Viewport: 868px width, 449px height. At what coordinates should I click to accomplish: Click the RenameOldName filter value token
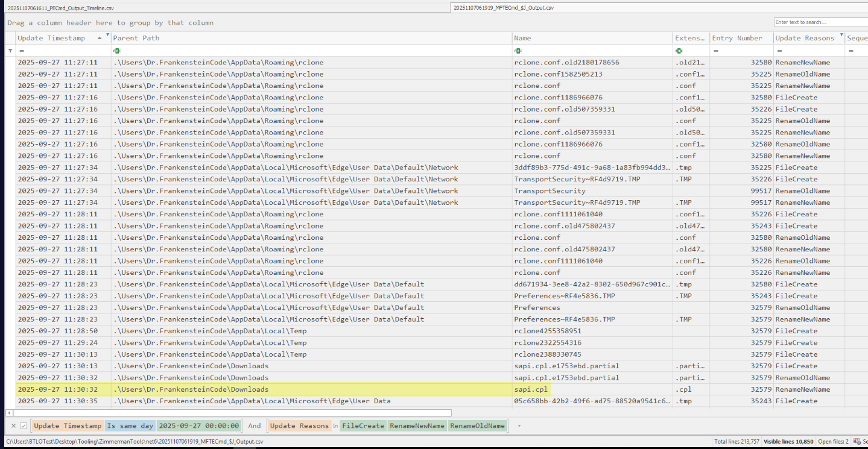tap(477, 425)
